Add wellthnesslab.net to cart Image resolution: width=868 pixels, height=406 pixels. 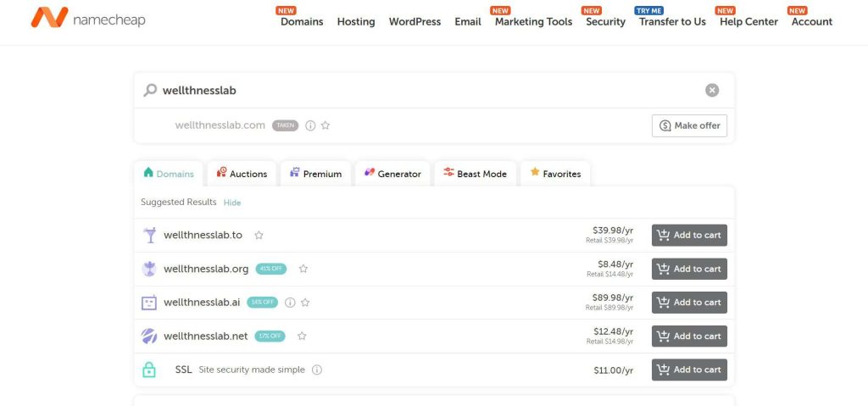coord(689,336)
